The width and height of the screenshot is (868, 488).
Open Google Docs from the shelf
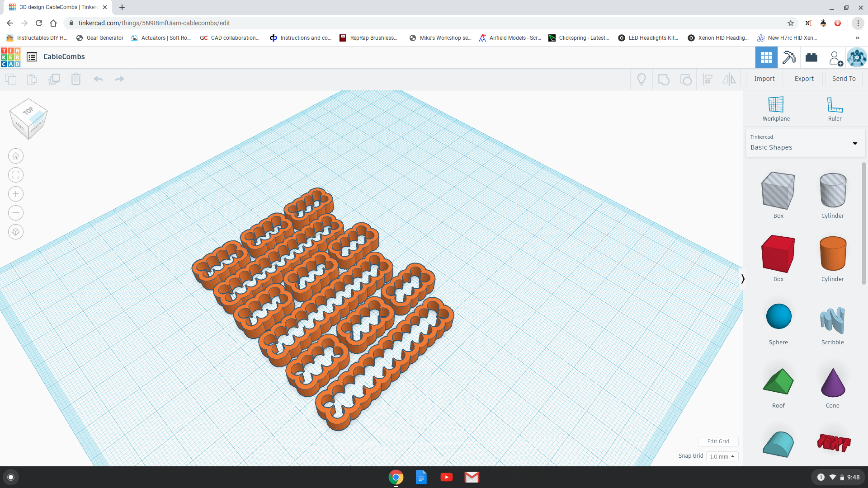point(421,477)
